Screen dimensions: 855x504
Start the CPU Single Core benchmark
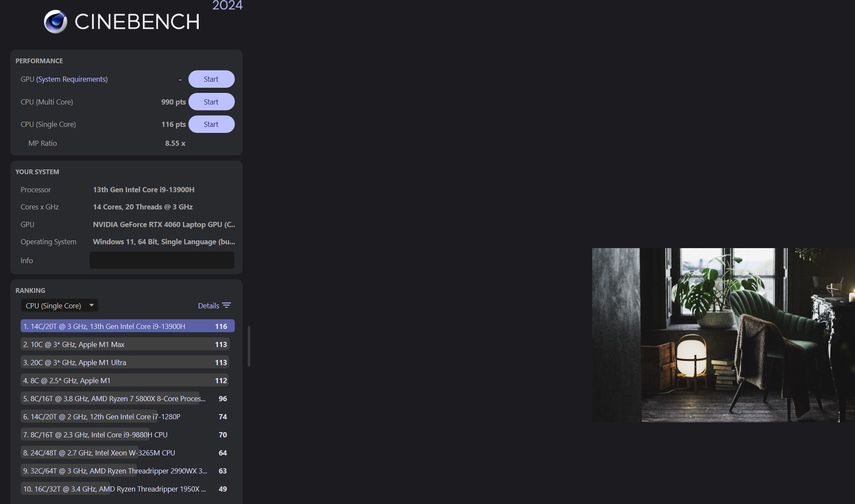(211, 124)
